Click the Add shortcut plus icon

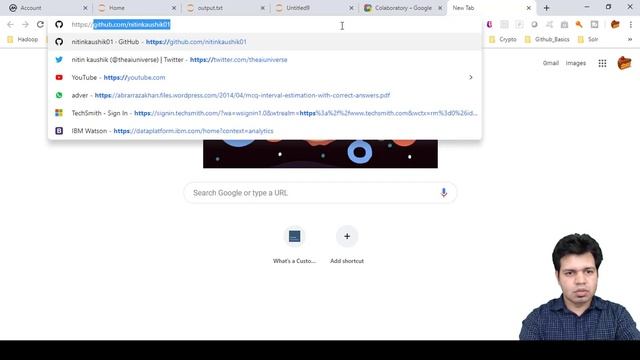pos(347,236)
